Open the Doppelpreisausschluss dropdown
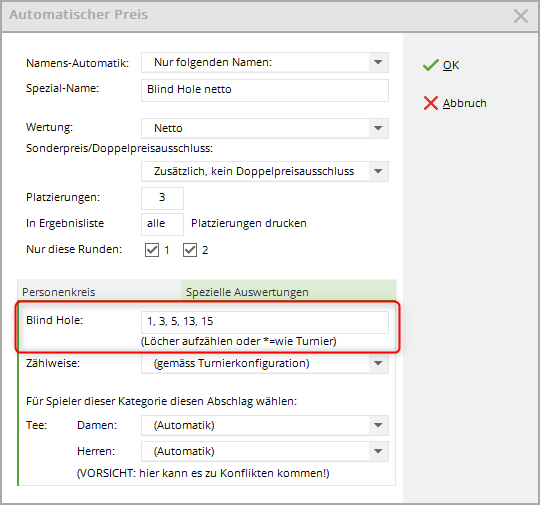The height and width of the screenshot is (505, 540). 378,171
